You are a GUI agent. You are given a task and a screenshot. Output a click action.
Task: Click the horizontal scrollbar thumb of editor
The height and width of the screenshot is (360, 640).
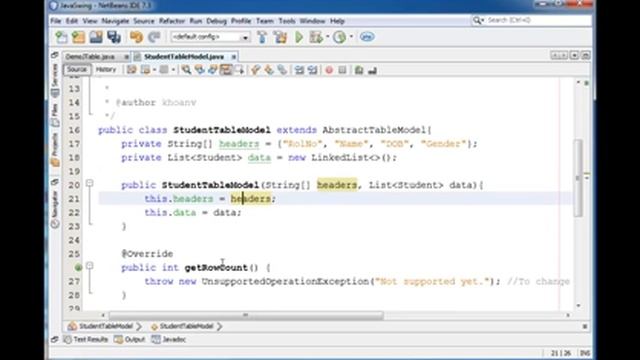click(x=246, y=315)
